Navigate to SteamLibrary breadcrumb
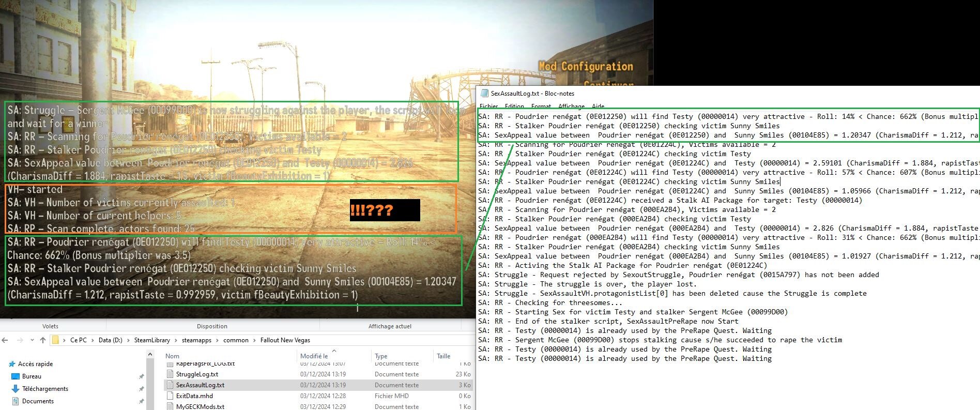The height and width of the screenshot is (410, 980). [x=152, y=340]
